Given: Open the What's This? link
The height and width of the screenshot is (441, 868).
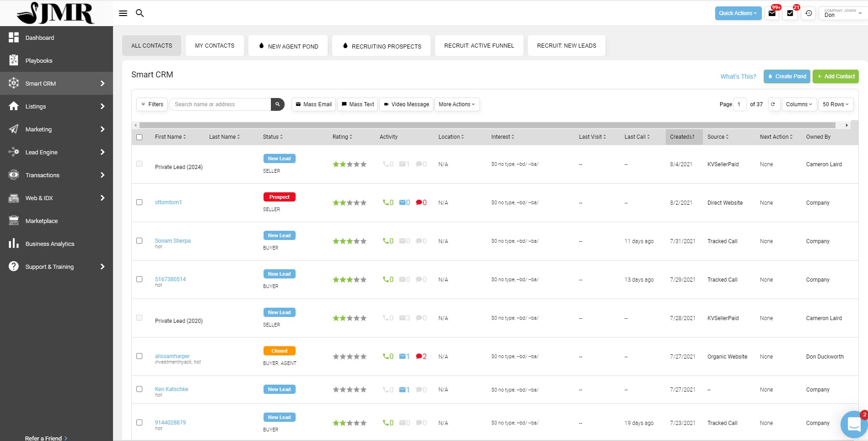Looking at the screenshot, I should 738,76.
